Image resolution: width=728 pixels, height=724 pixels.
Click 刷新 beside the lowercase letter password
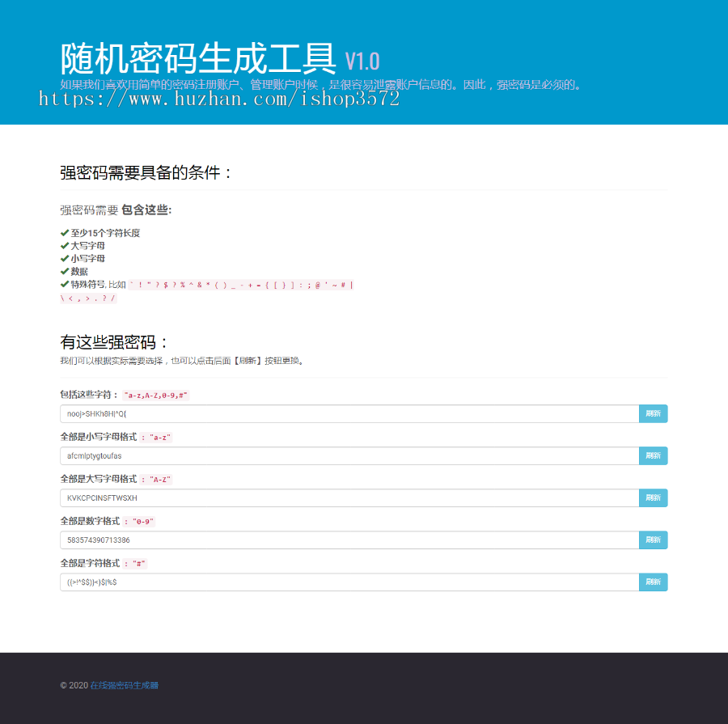tap(653, 455)
